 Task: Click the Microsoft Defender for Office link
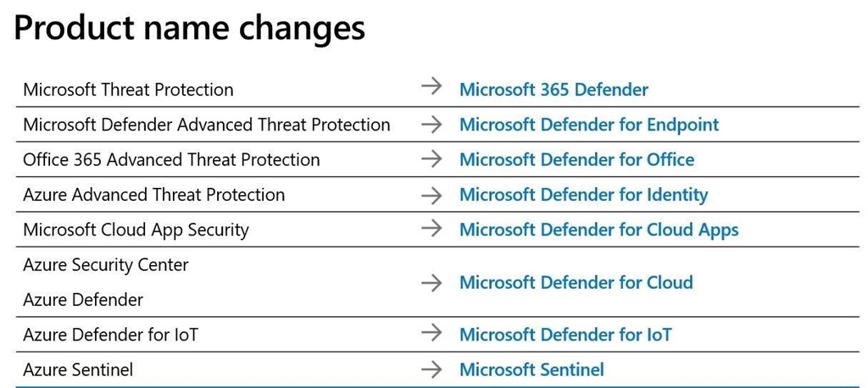576,159
